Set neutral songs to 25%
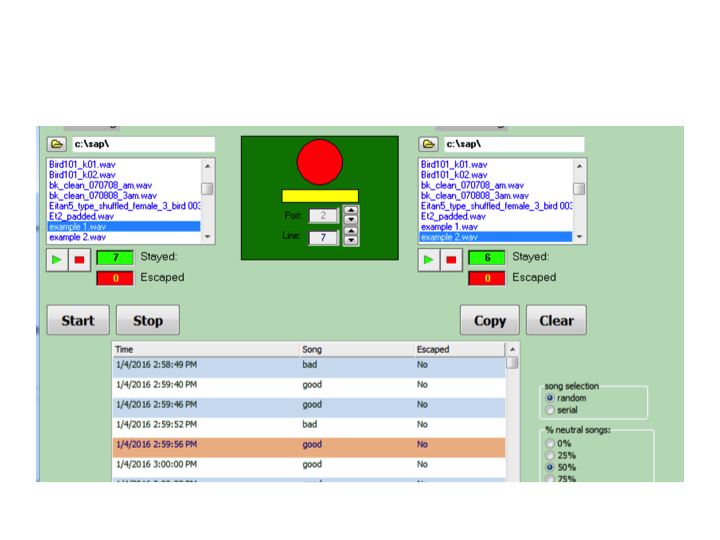This screenshot has height=540, width=720. point(550,455)
